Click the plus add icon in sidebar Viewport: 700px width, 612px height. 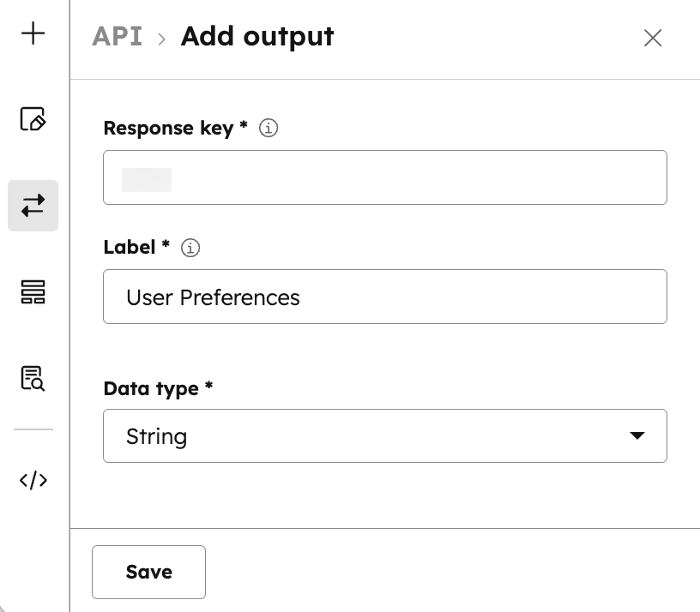33,34
